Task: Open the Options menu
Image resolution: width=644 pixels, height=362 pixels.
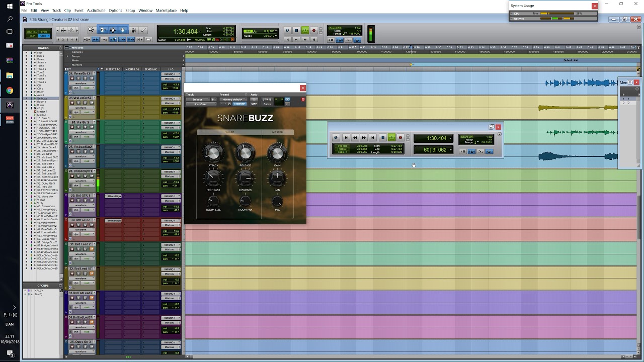Action: coord(115,10)
